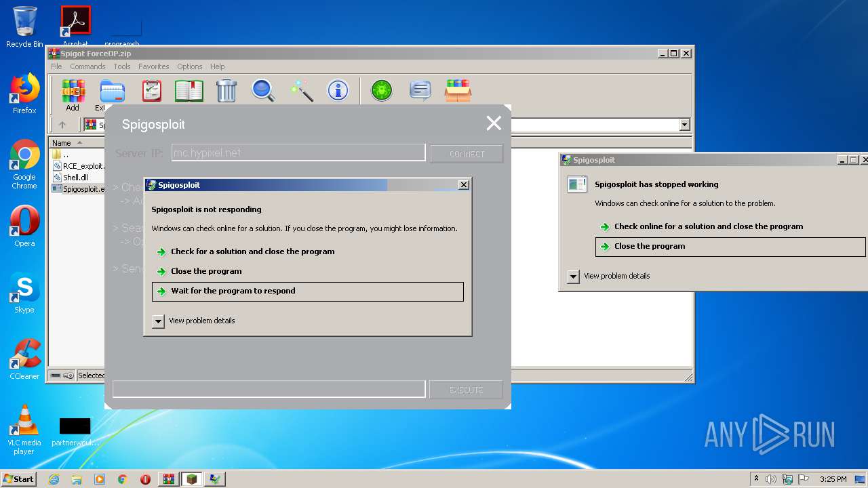Open the File menu in WinRAR
The height and width of the screenshot is (488, 868).
click(56, 66)
